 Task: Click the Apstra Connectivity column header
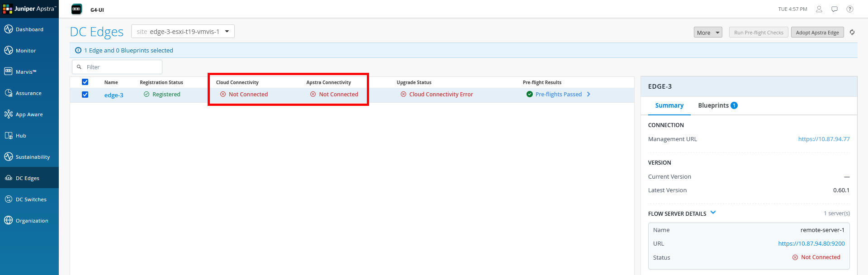point(329,82)
